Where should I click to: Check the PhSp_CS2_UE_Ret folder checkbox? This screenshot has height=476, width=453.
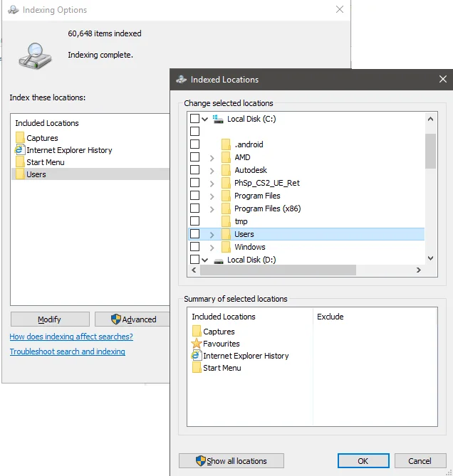[194, 182]
